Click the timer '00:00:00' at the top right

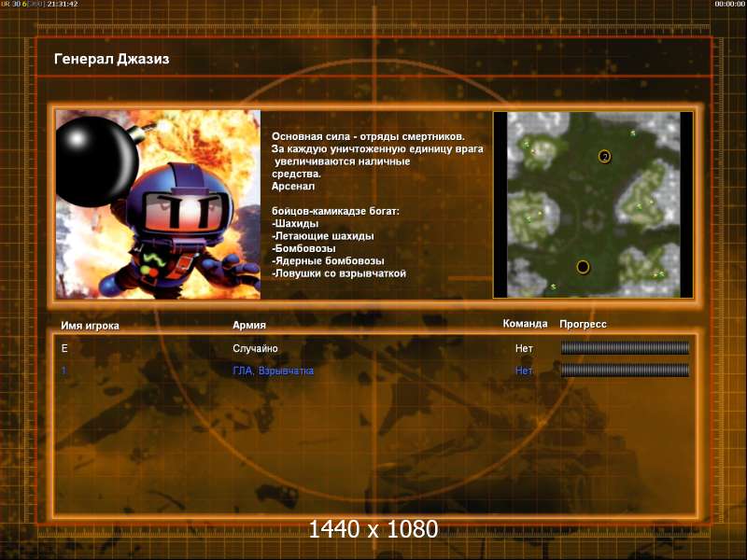point(729,4)
